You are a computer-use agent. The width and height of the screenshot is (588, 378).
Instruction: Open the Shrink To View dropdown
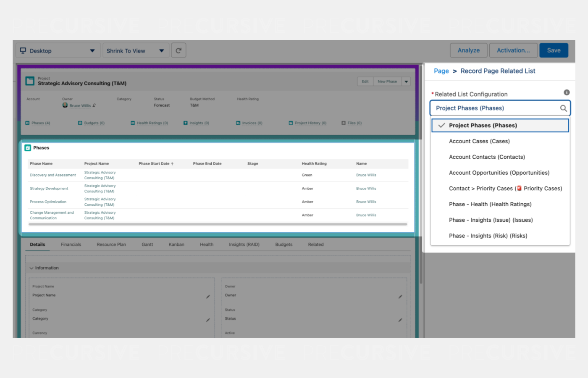tap(136, 50)
